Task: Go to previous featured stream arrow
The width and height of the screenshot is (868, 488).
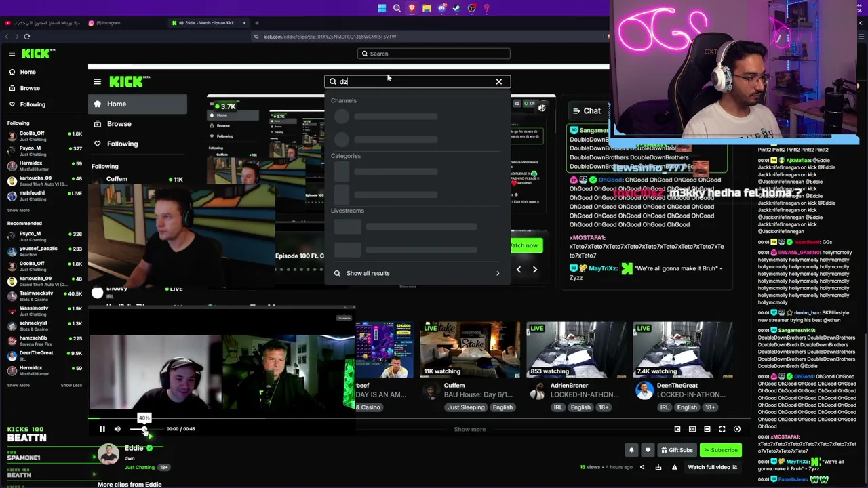Action: point(519,270)
